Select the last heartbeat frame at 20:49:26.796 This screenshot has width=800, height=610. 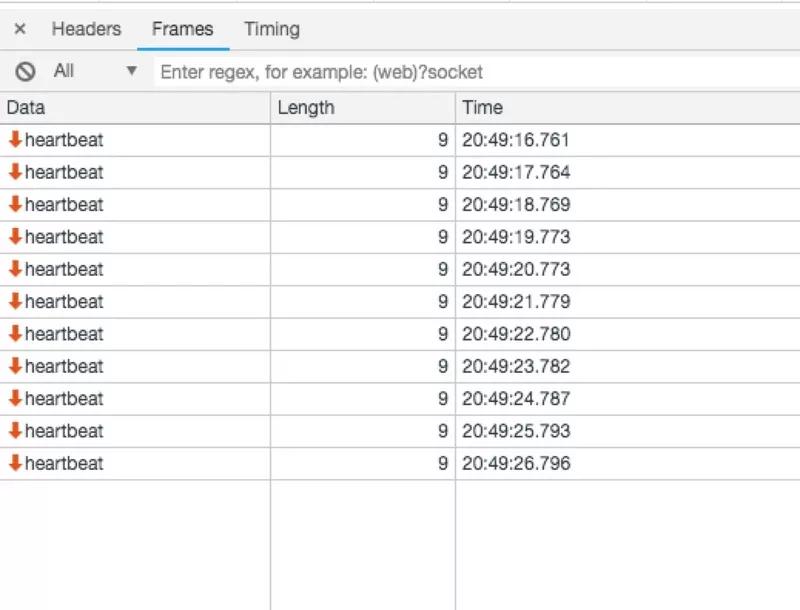[64, 463]
